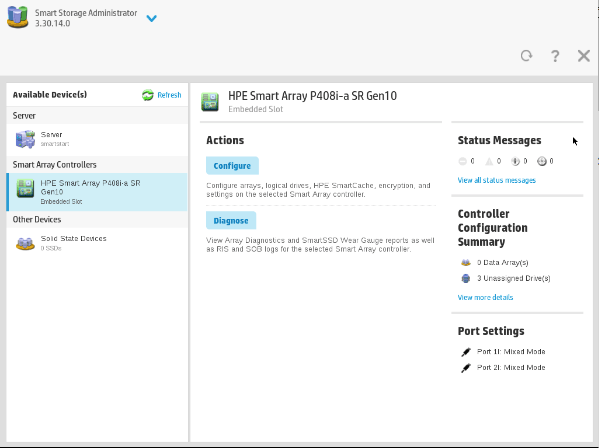This screenshot has height=448, width=599.
Task: Click the '3 Unassigned Drive(s)' text
Action: pyautogui.click(x=514, y=278)
